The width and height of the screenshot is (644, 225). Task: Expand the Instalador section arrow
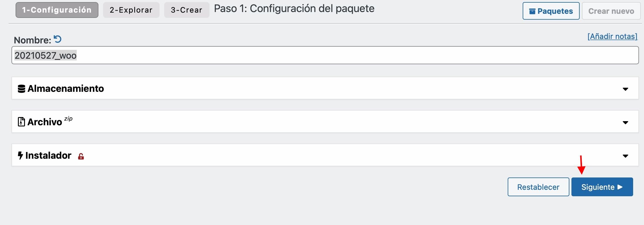click(625, 156)
